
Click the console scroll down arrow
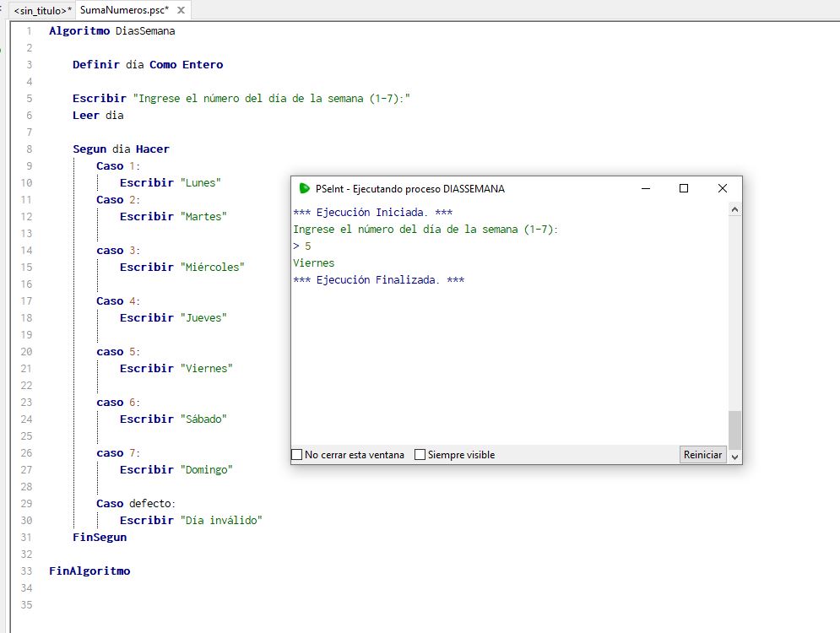735,457
